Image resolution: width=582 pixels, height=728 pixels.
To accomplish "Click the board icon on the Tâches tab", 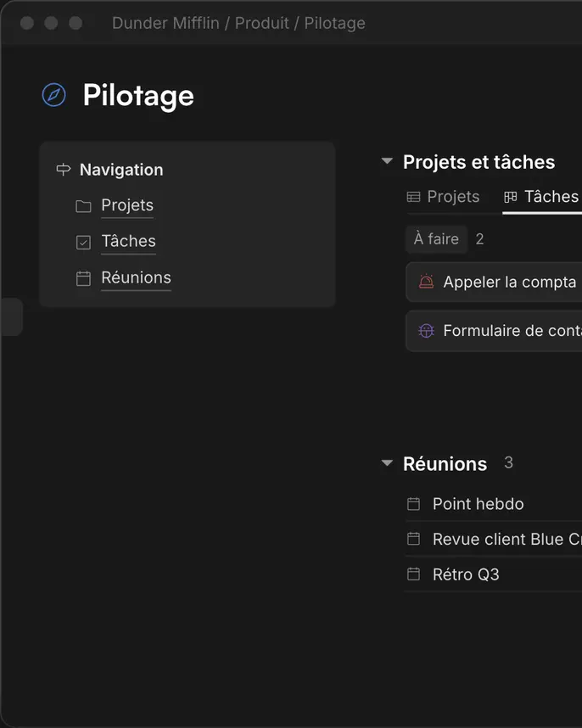I will pyautogui.click(x=511, y=198).
